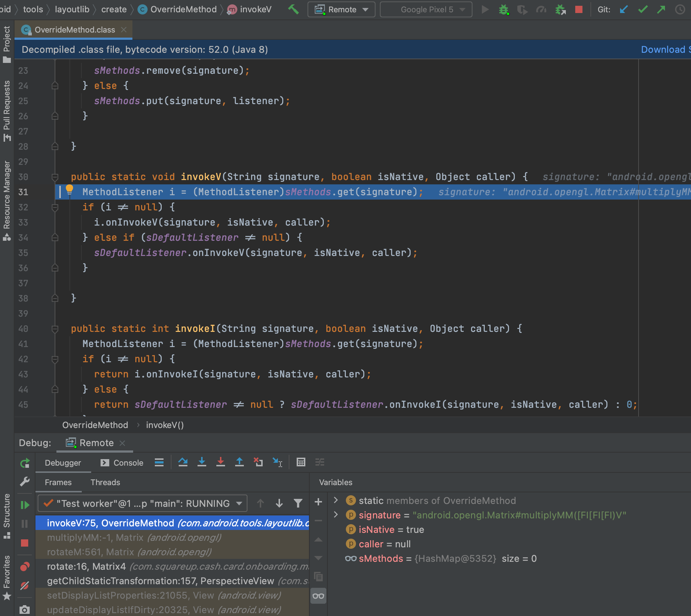Push commits via the green Git arrow
Image resolution: width=691 pixels, height=616 pixels.
662,10
